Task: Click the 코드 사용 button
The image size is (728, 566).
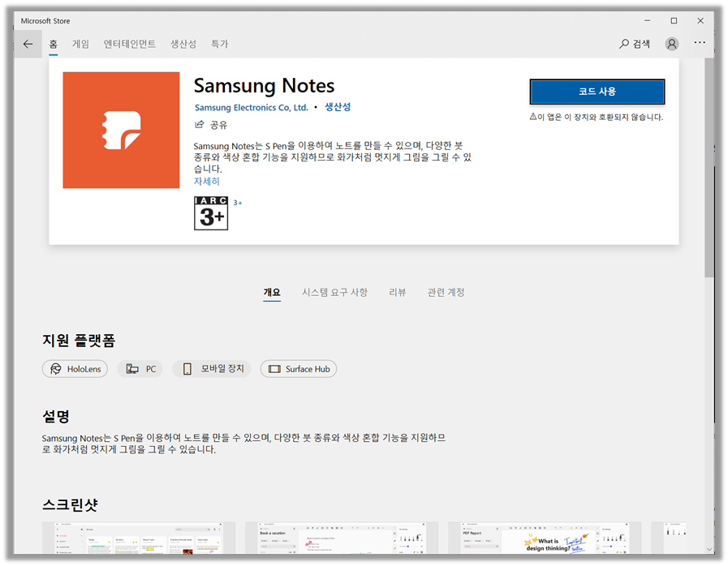Action: tap(597, 92)
